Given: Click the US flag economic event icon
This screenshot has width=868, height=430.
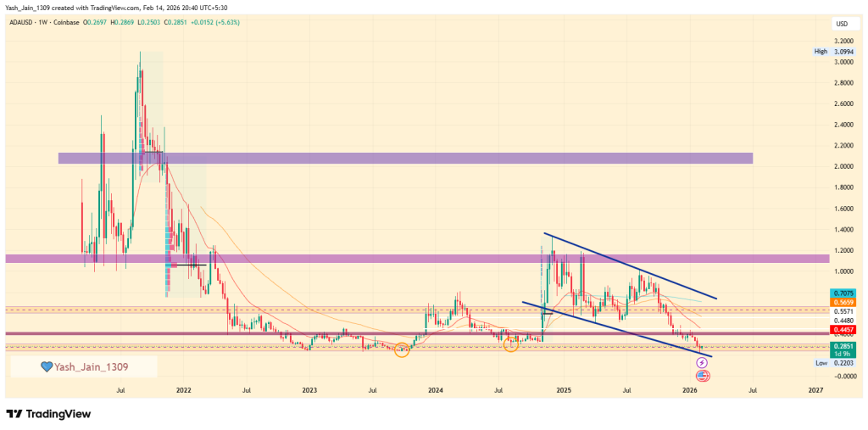Looking at the screenshot, I should tap(702, 375).
